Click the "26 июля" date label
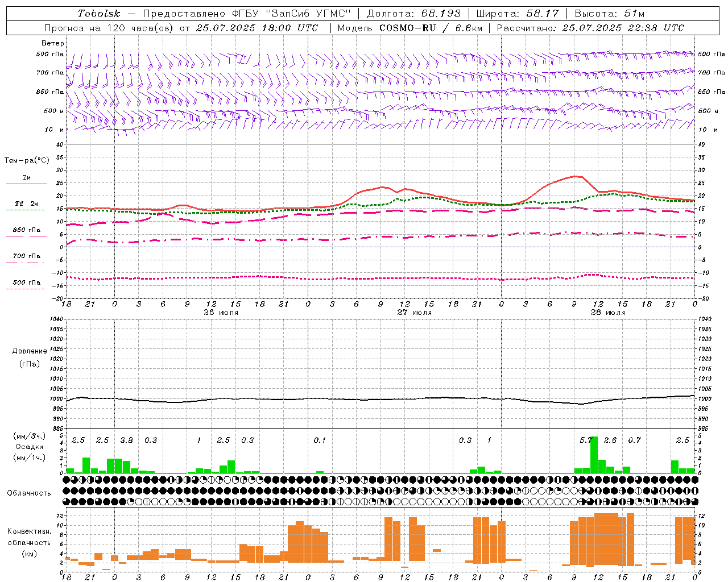 (221, 313)
